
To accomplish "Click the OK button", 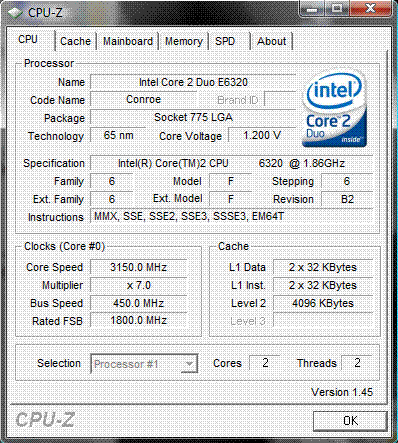I will coord(350,421).
